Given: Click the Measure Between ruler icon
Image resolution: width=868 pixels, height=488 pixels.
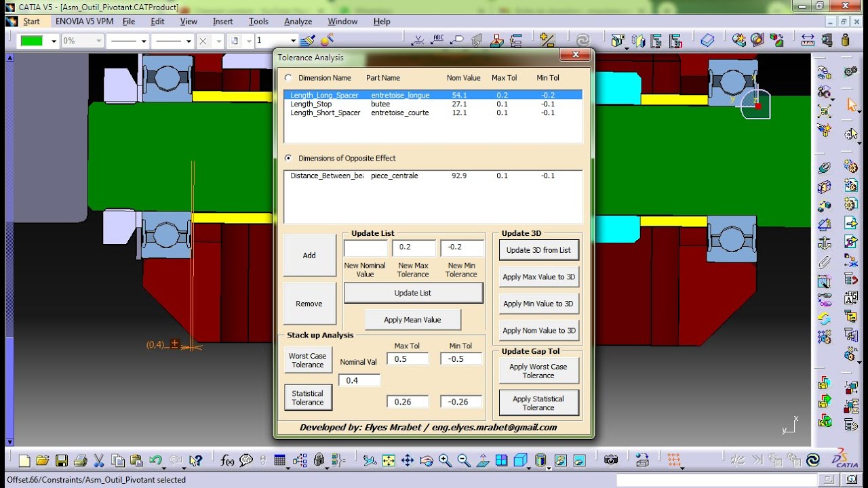Looking at the screenshot, I should (x=808, y=41).
